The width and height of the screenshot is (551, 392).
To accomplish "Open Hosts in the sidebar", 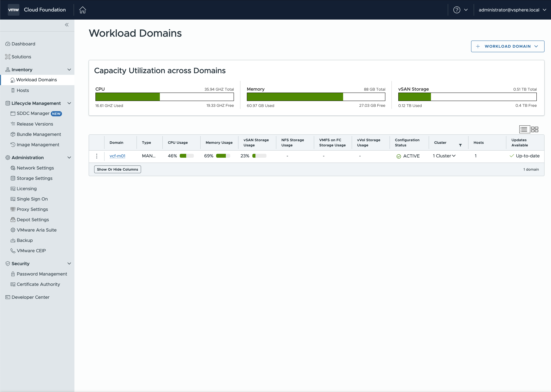I will pyautogui.click(x=23, y=90).
